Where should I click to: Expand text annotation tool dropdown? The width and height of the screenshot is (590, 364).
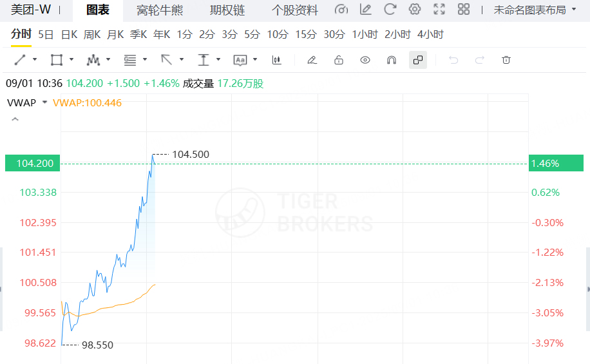click(255, 59)
